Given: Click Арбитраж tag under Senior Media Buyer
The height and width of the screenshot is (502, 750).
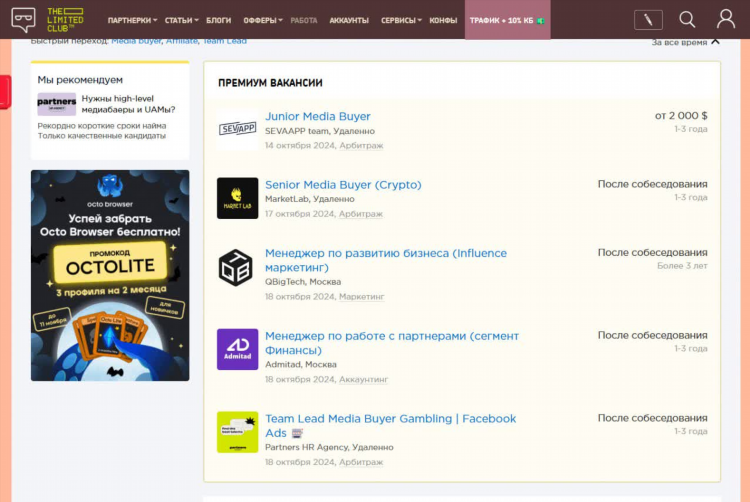Looking at the screenshot, I should coord(361,214).
